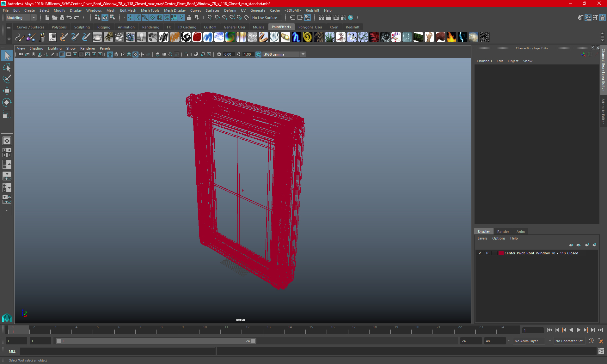This screenshot has height=364, width=607.
Task: Open viewport Shading menu
Action: [36, 48]
